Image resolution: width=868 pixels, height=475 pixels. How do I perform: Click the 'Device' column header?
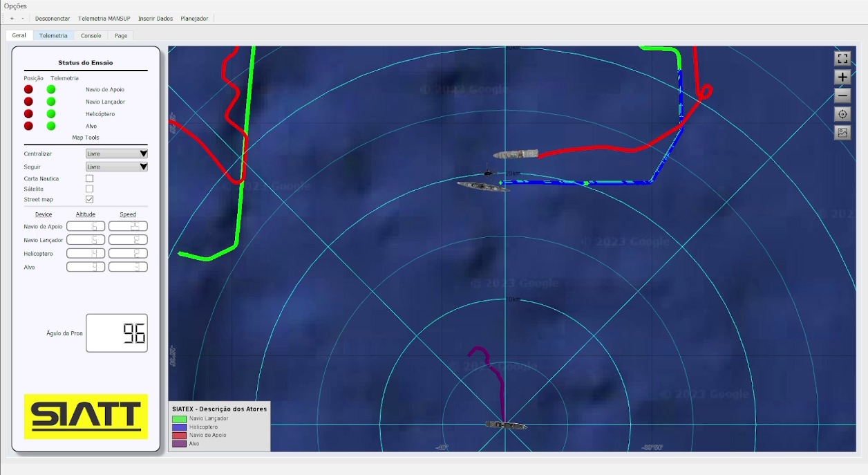click(44, 214)
